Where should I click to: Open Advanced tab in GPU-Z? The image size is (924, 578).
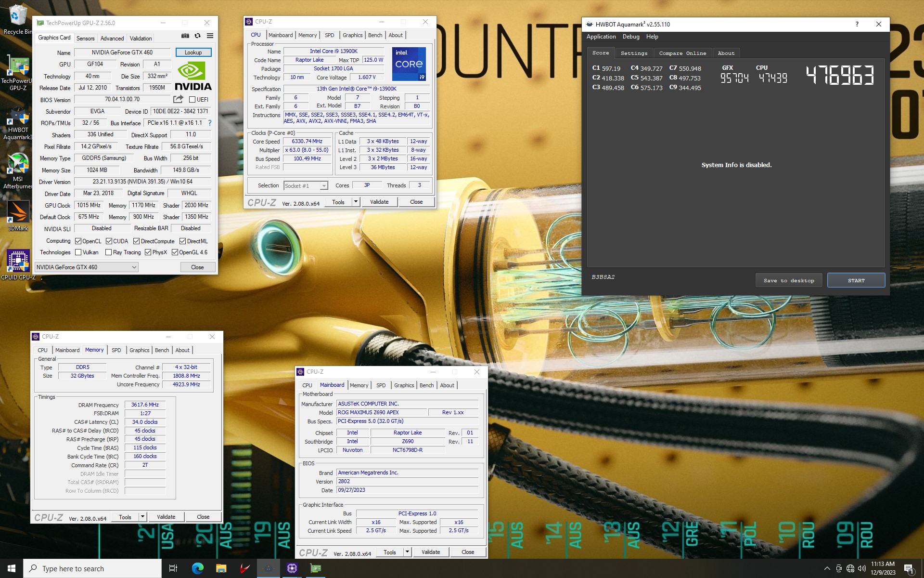112,38
